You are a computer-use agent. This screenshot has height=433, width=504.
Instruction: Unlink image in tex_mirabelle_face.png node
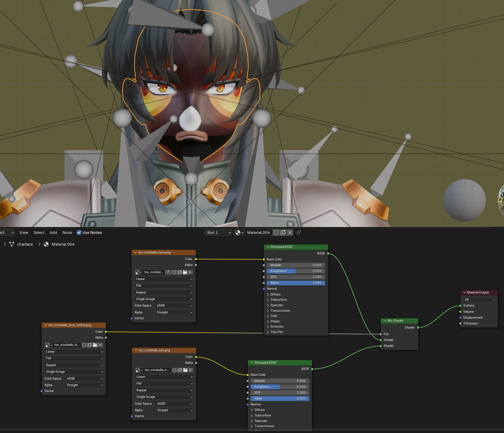pyautogui.click(x=190, y=272)
